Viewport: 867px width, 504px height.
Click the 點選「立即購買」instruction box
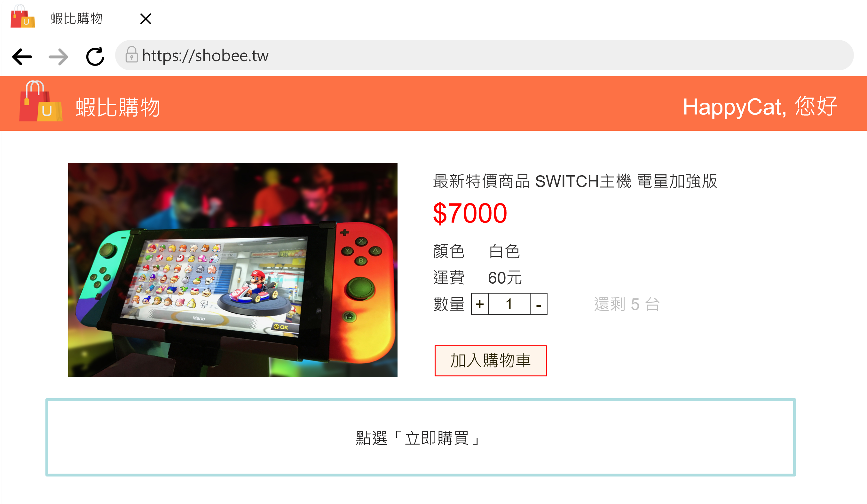pos(421,437)
